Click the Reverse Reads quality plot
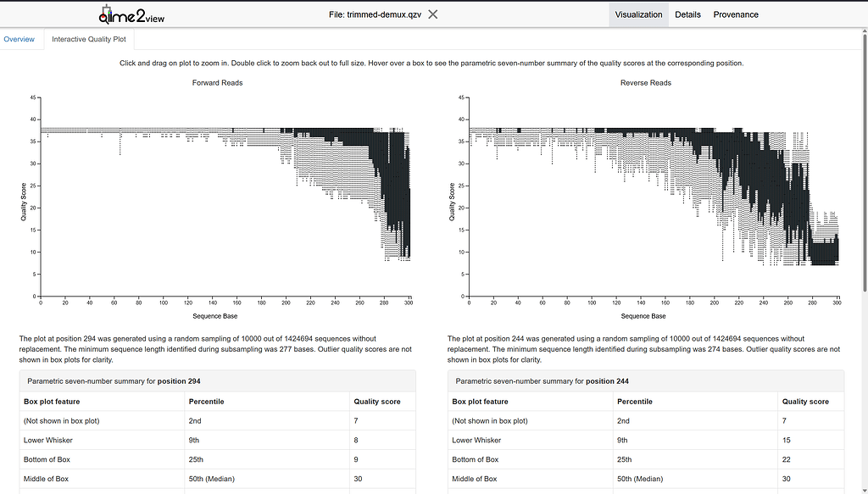 653,197
